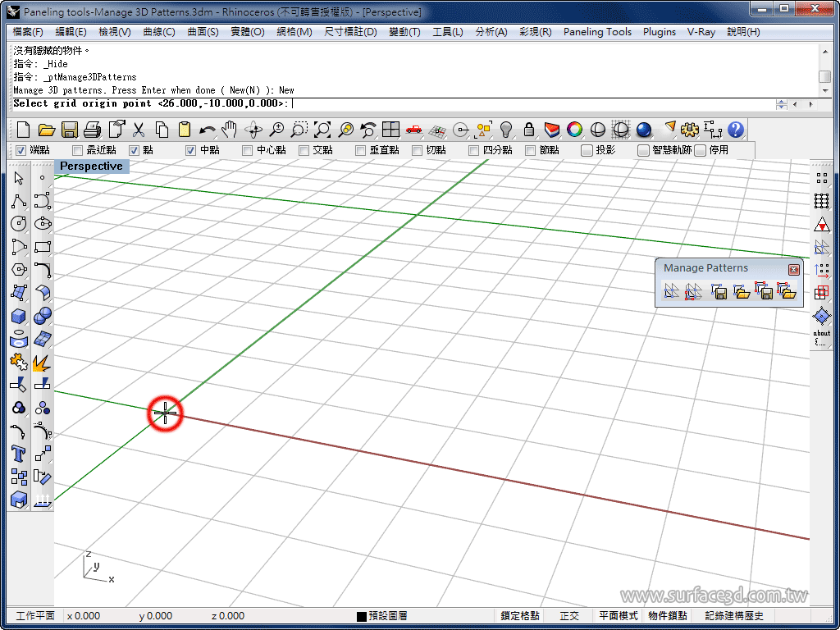Click the Perspective viewport title
Viewport: 840px width, 630px height.
[92, 166]
